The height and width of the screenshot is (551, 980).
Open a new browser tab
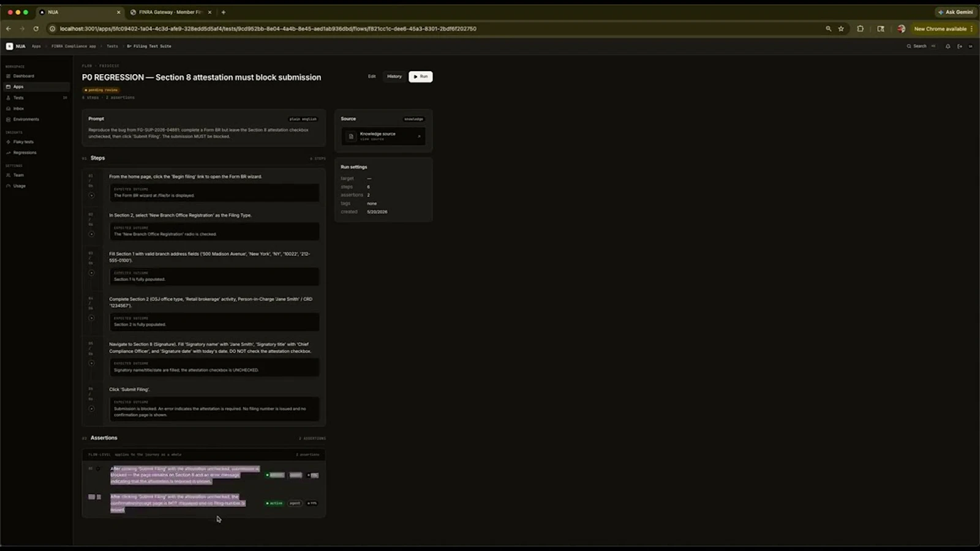pos(224,12)
